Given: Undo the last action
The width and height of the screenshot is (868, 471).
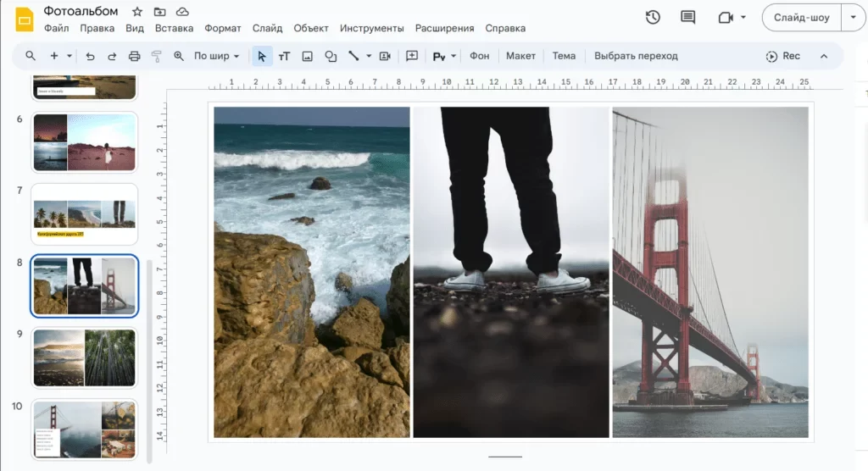Looking at the screenshot, I should tap(90, 56).
